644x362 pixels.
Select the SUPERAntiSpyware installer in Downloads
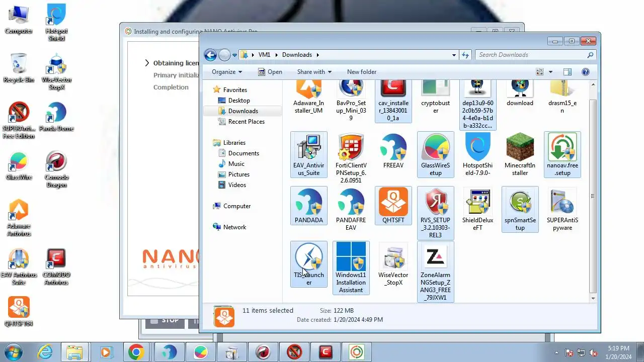[x=562, y=209]
